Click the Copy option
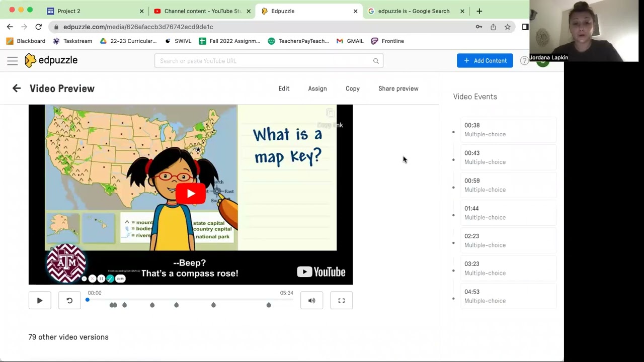This screenshot has width=644, height=362. (353, 88)
